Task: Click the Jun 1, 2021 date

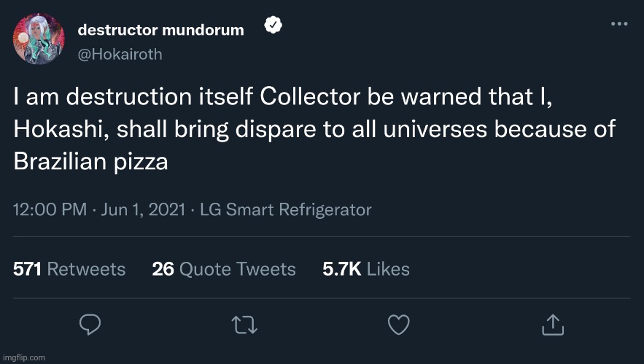Action: point(134,210)
